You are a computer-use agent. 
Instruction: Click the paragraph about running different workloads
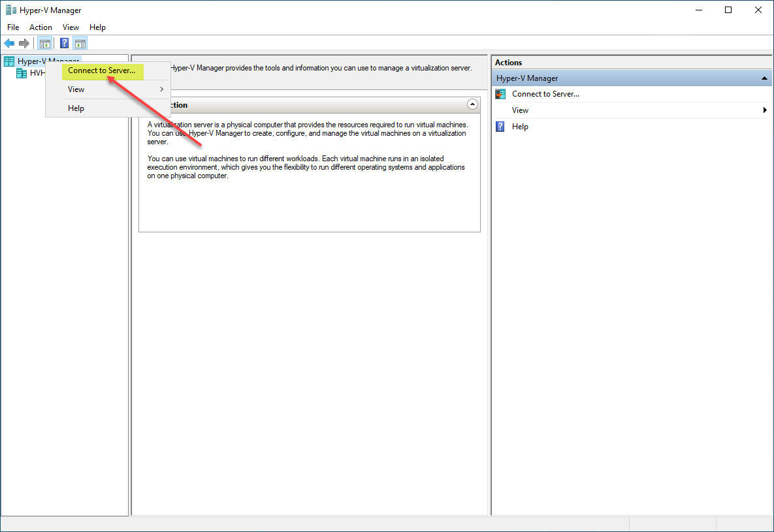coord(306,167)
